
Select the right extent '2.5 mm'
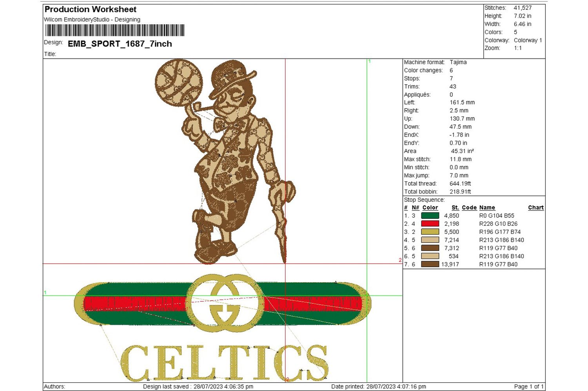click(x=459, y=110)
